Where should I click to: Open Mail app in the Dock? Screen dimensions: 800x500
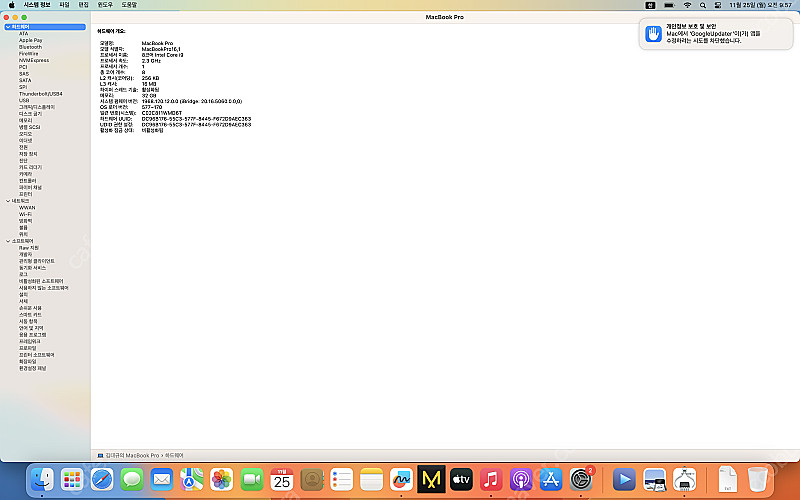(162, 480)
